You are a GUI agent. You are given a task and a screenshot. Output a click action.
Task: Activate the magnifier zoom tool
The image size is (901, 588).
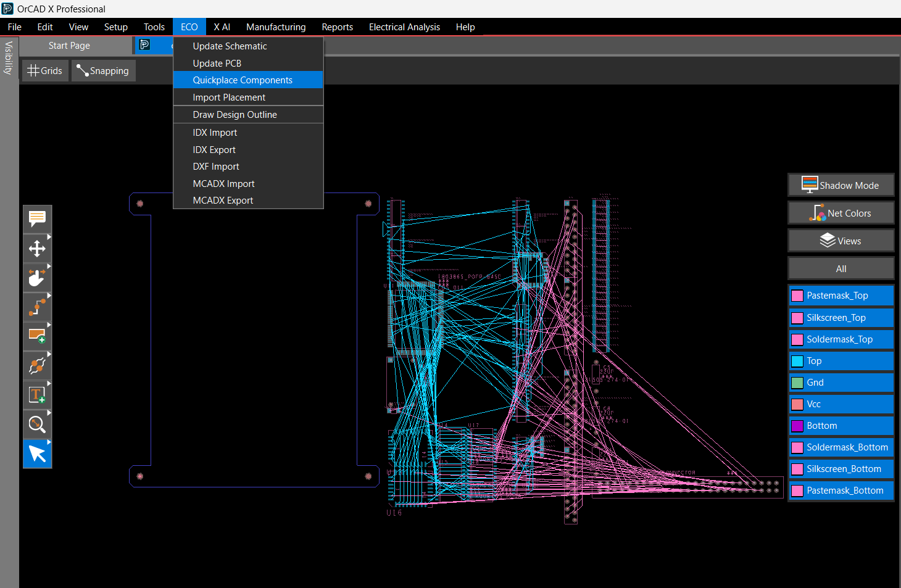[37, 424]
